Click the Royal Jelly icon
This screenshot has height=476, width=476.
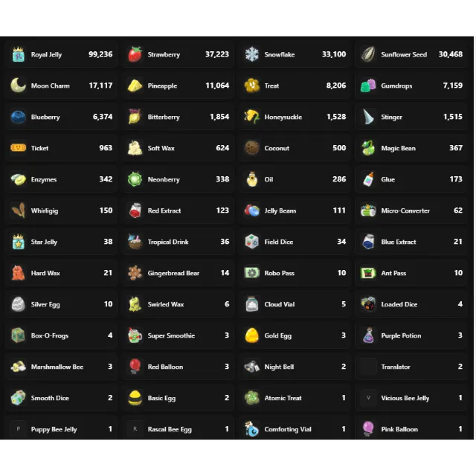pyautogui.click(x=18, y=54)
